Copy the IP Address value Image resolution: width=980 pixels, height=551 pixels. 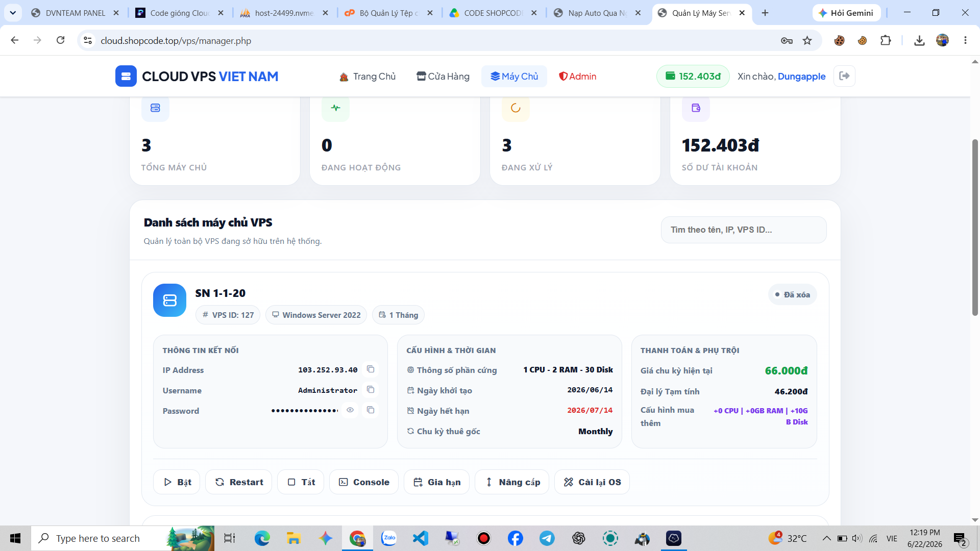pos(371,369)
